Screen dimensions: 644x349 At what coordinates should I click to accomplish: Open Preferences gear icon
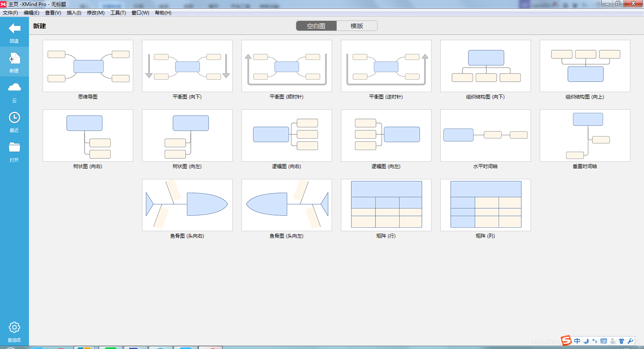pyautogui.click(x=14, y=327)
